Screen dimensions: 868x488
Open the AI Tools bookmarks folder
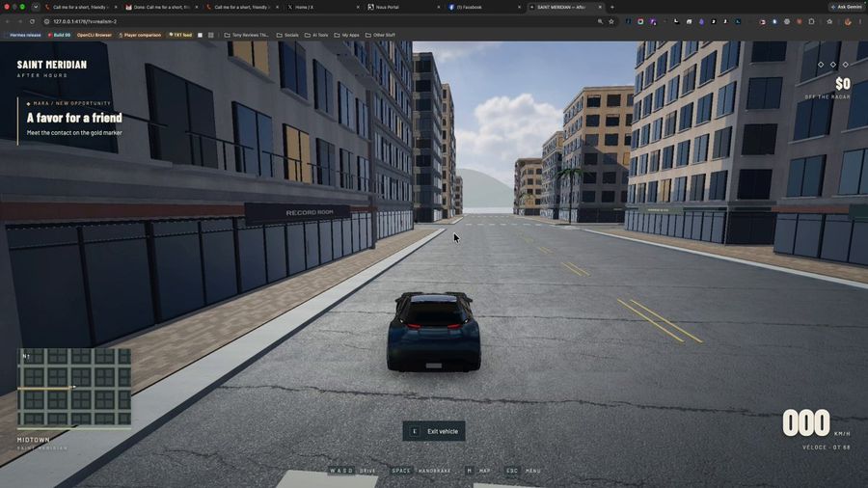coord(316,35)
